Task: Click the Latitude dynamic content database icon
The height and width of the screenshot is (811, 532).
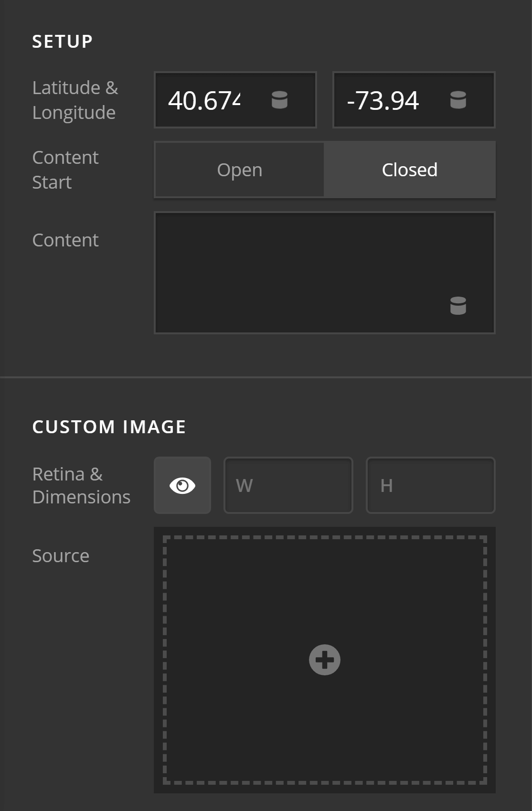Action: 279,100
